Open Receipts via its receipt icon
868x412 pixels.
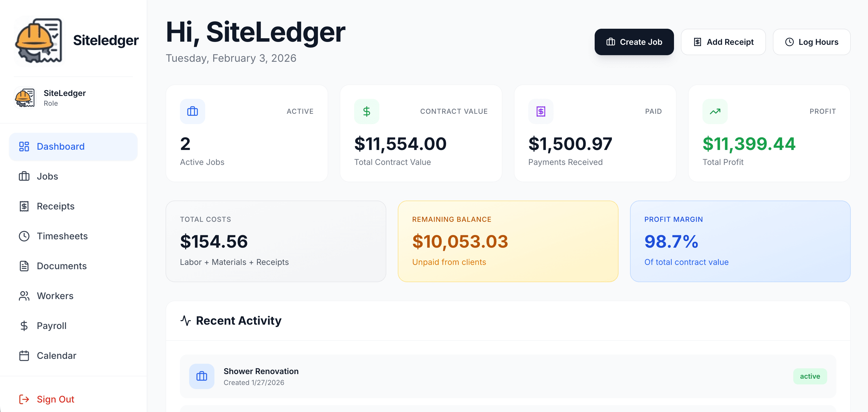[x=24, y=206]
